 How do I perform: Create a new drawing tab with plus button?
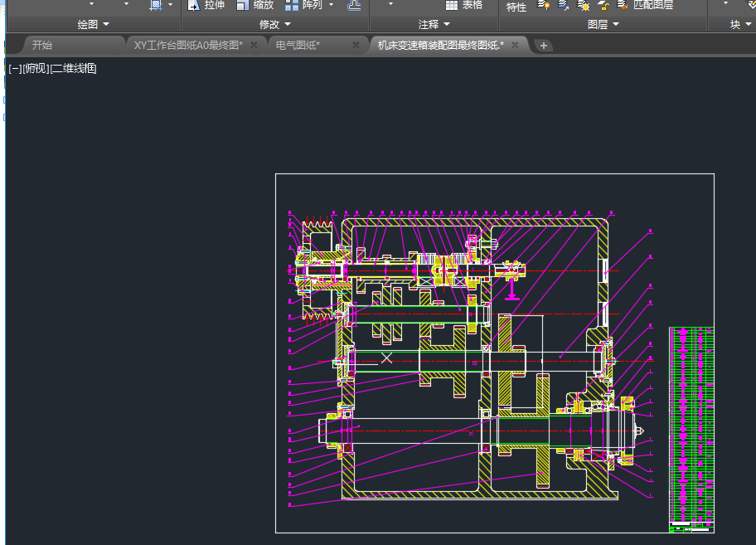click(544, 46)
